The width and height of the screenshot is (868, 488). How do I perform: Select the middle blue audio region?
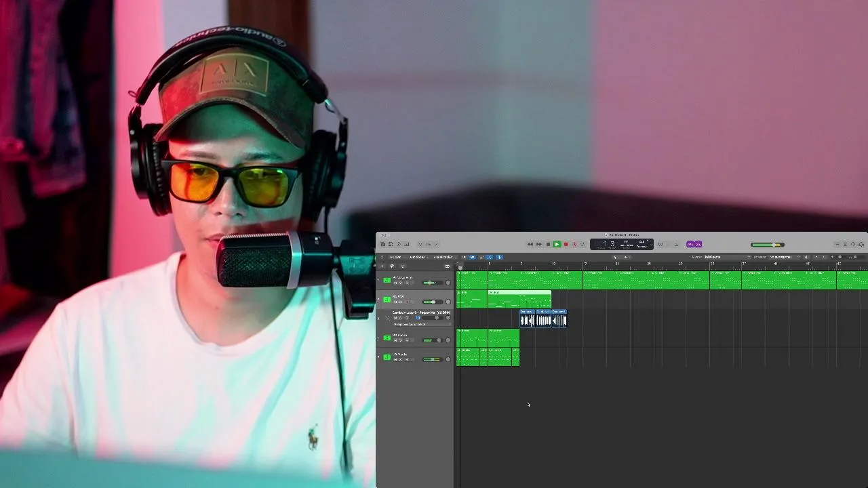(x=543, y=319)
